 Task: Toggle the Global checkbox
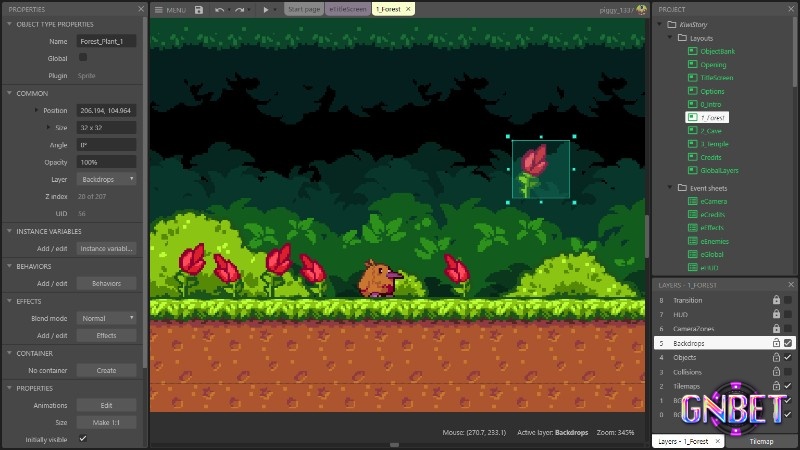pos(83,58)
